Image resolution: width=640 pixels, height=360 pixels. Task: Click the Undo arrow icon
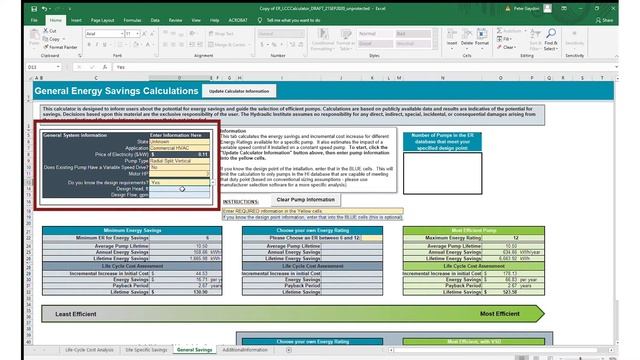44,9
